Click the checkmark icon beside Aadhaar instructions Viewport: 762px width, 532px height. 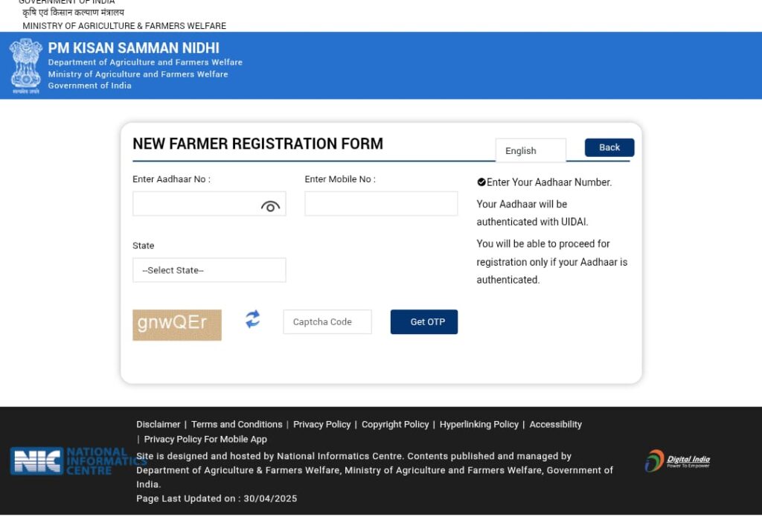pyautogui.click(x=481, y=182)
